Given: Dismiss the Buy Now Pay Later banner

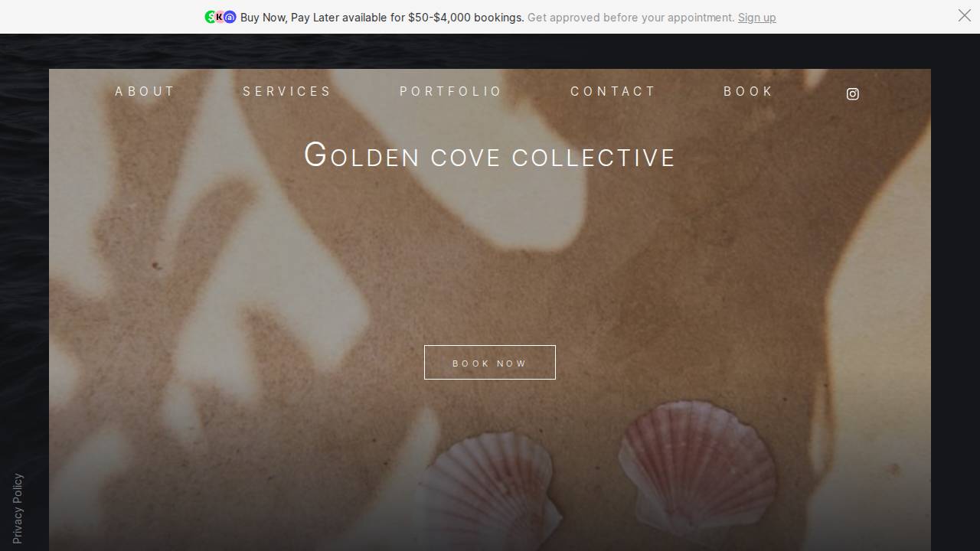Looking at the screenshot, I should click(x=965, y=16).
